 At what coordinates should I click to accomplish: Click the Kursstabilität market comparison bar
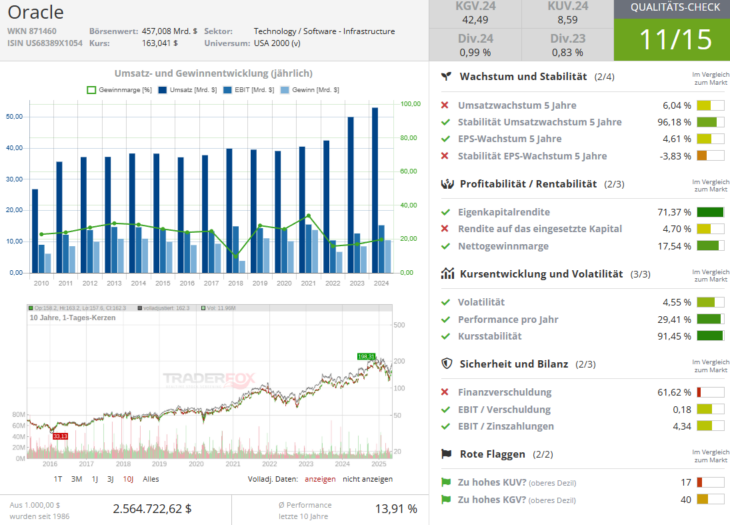710,336
